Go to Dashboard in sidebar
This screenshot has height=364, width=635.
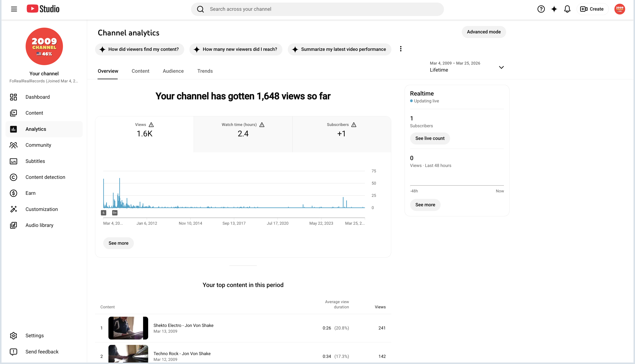[44, 97]
